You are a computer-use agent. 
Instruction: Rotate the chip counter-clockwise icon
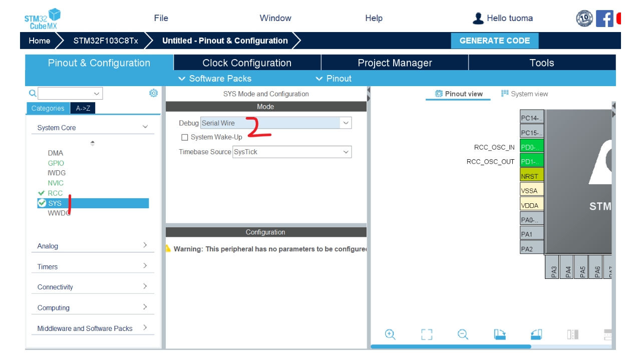pyautogui.click(x=536, y=334)
